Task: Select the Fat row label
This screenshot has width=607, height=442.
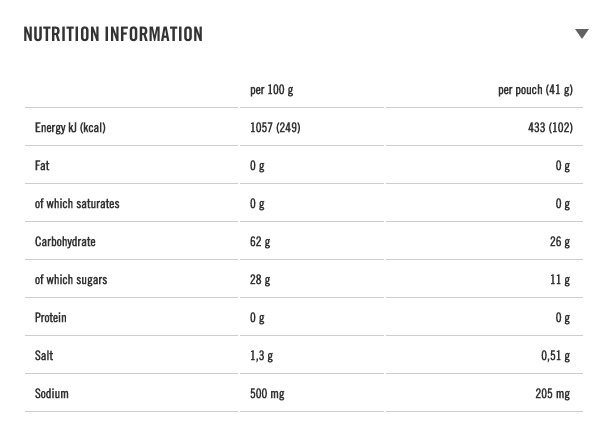Action: (x=42, y=166)
